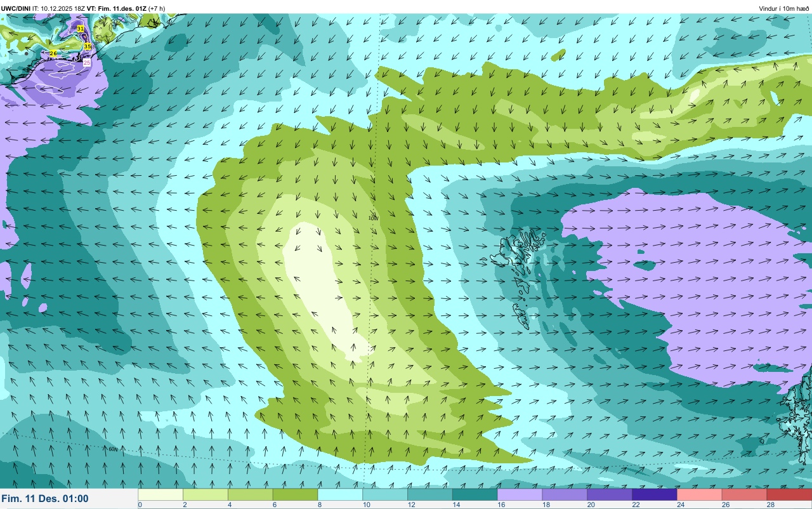Select the 8–10 m/s pale cyan swatch
Image resolution: width=812 pixels, height=509 pixels.
point(340,494)
